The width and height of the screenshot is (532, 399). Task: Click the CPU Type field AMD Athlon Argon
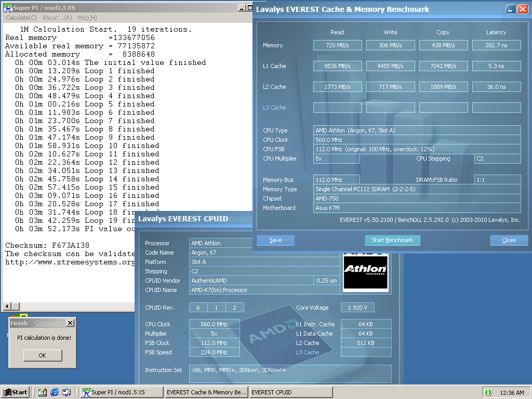pyautogui.click(x=417, y=130)
